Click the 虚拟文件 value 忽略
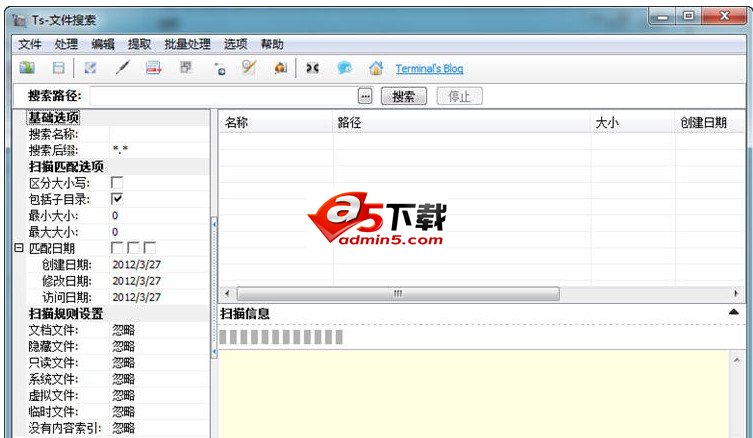Screen dimensions: 753x438 123,395
